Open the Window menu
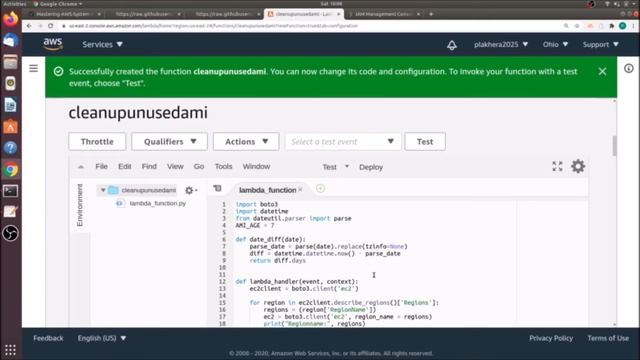Screen dimensions: 640x360 tap(256, 167)
